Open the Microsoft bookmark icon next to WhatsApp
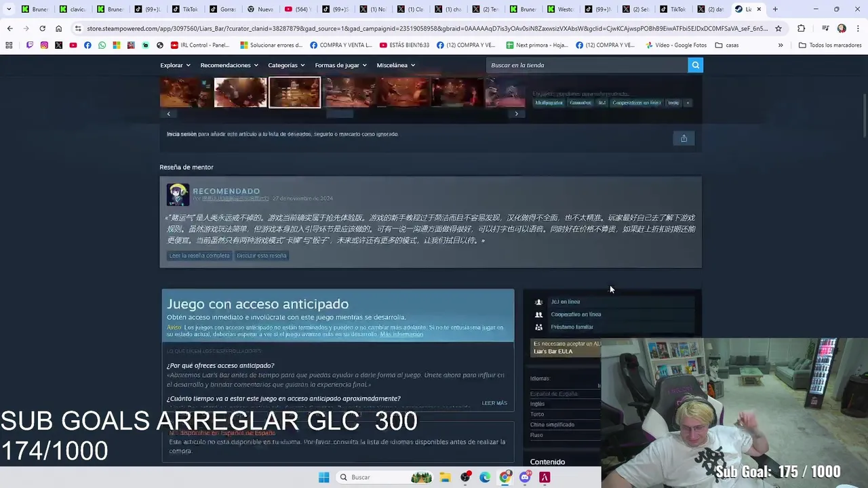Image resolution: width=868 pixels, height=488 pixels. tap(117, 45)
